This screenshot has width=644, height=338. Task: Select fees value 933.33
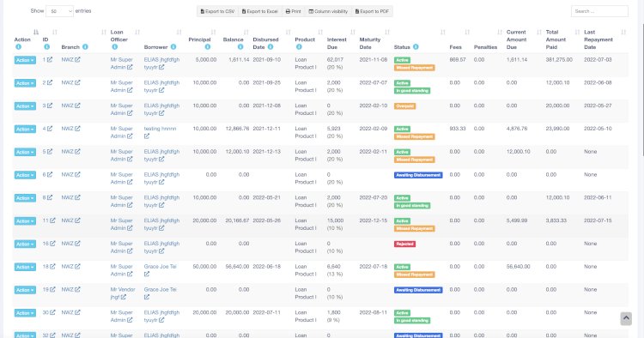point(458,129)
